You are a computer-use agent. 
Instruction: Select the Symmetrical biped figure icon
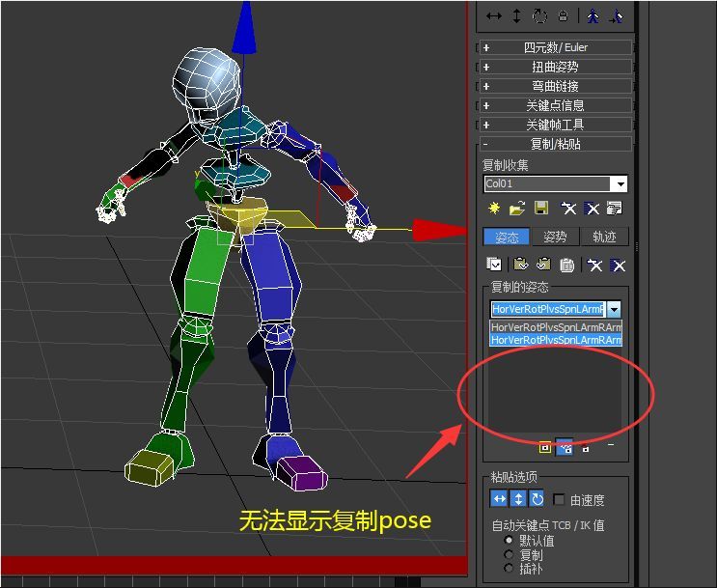[593, 16]
